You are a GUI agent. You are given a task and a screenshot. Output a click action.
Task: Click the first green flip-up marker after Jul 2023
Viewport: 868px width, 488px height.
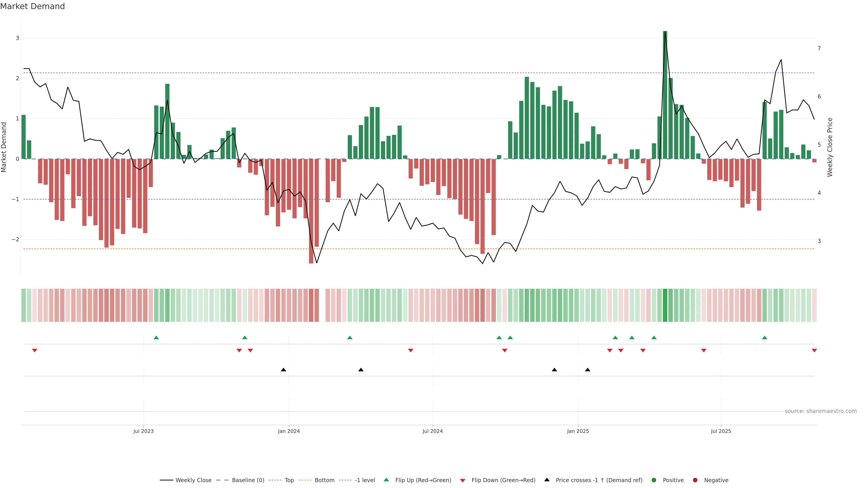coord(156,338)
